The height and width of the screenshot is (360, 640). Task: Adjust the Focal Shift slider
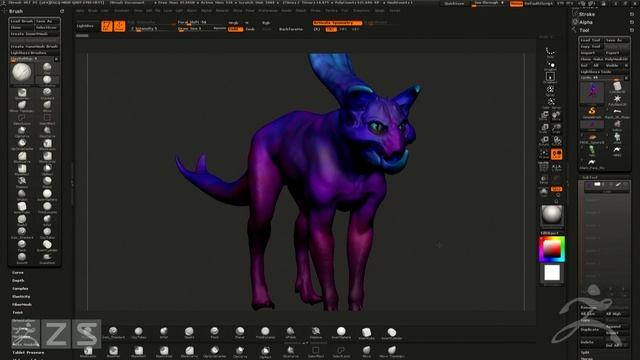[200, 22]
